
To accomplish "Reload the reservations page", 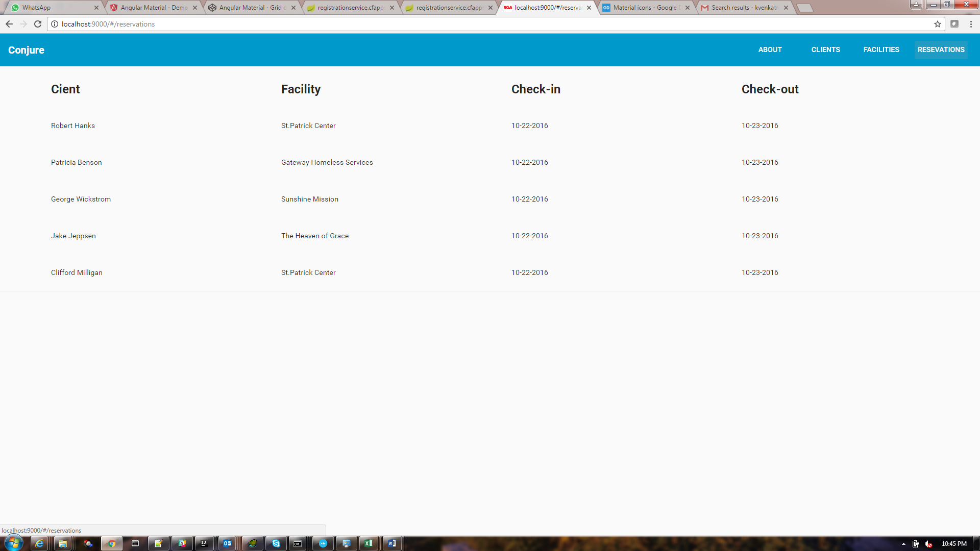I will click(38, 24).
